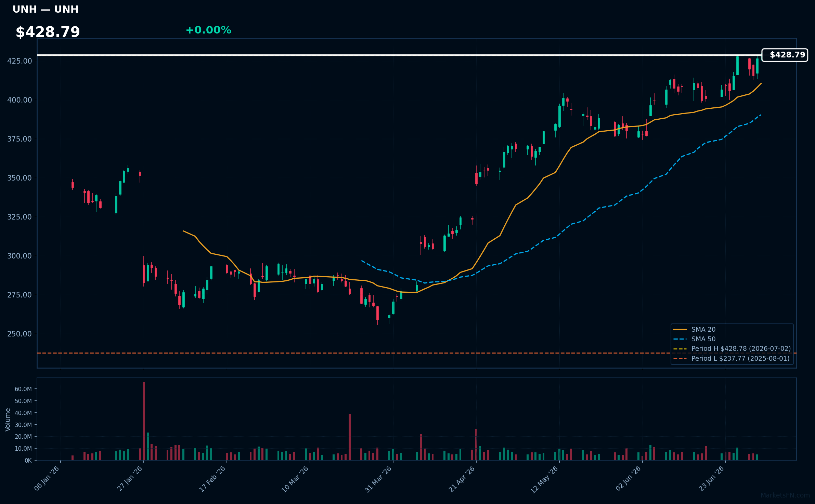Click the 30.0M volume axis label
Viewport: 815px width, 504px height.
click(x=23, y=425)
